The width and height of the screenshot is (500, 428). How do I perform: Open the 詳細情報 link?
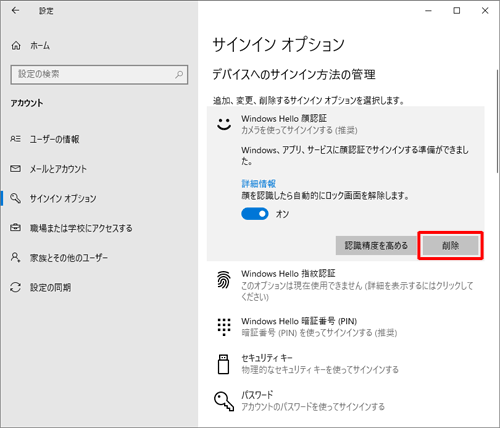[x=259, y=184]
